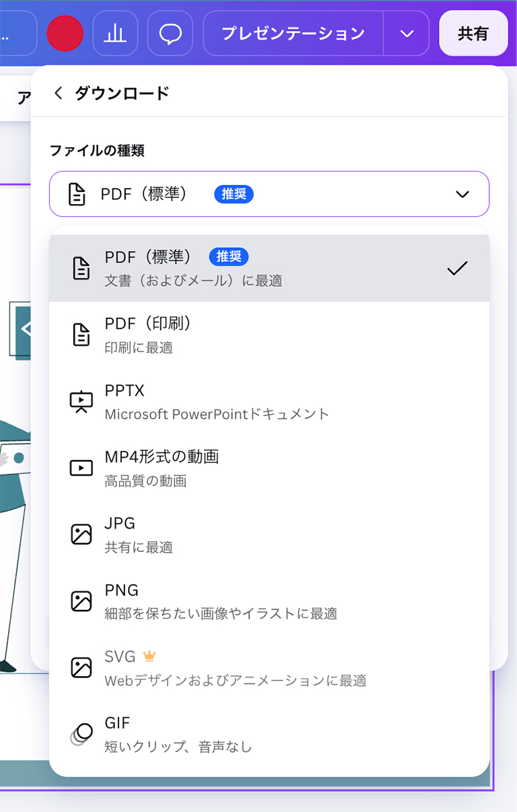Click the JPG image icon
Image resolution: width=517 pixels, height=812 pixels.
pos(81,535)
